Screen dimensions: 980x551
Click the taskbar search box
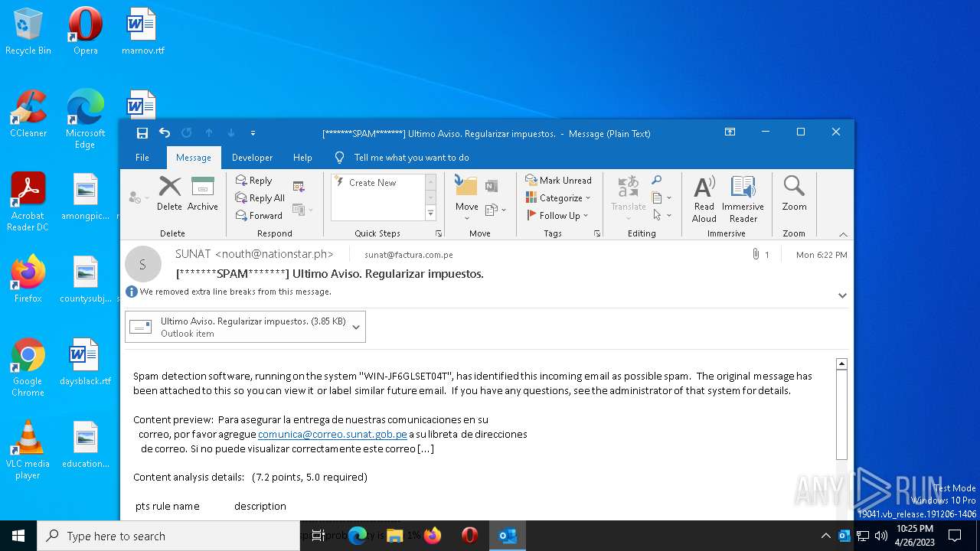[168, 536]
